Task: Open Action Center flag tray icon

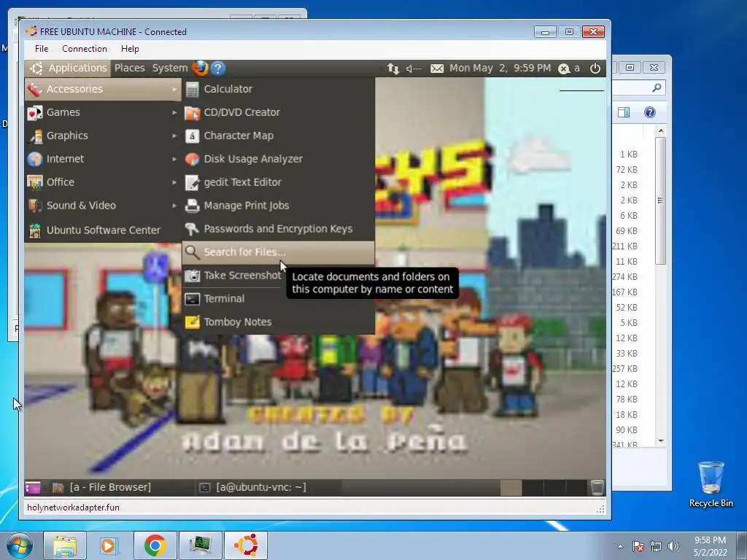Action: pos(638,546)
